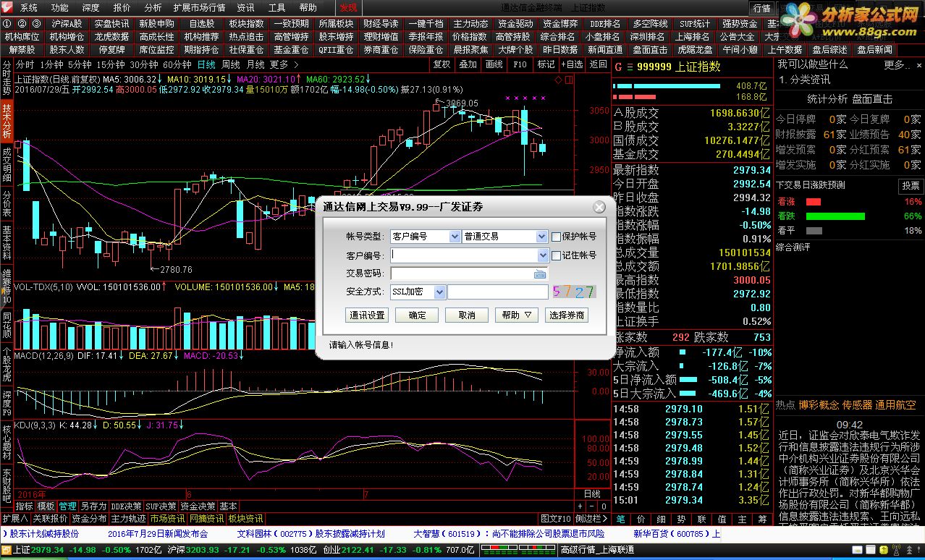Select circled number 1 page icon
The height and width of the screenshot is (560, 925).
click(7, 24)
